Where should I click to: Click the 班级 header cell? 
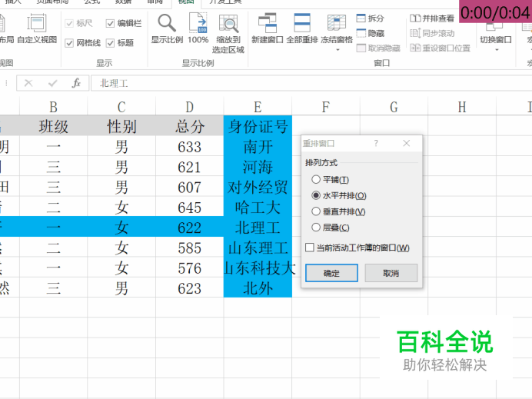point(54,126)
